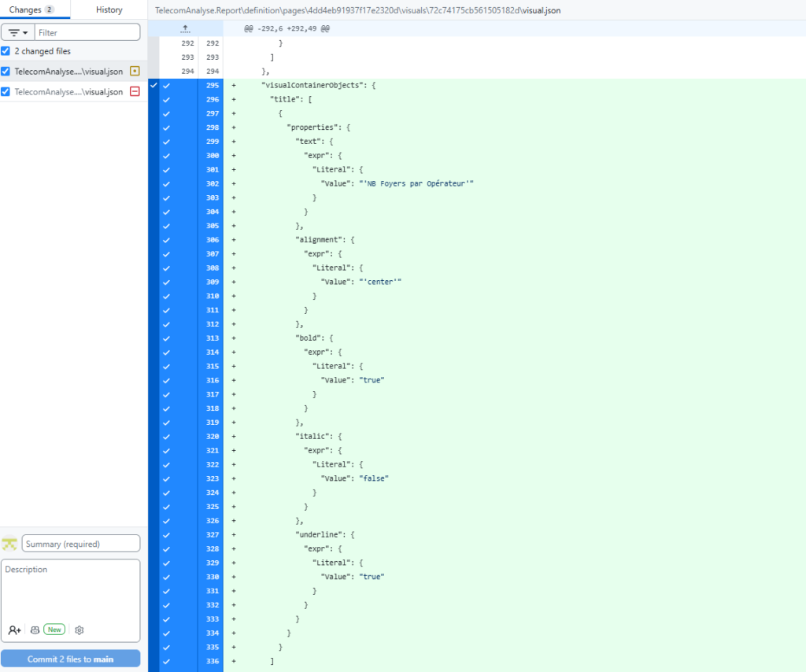Focus the Filter text field
The width and height of the screenshot is (806, 672).
(87, 32)
